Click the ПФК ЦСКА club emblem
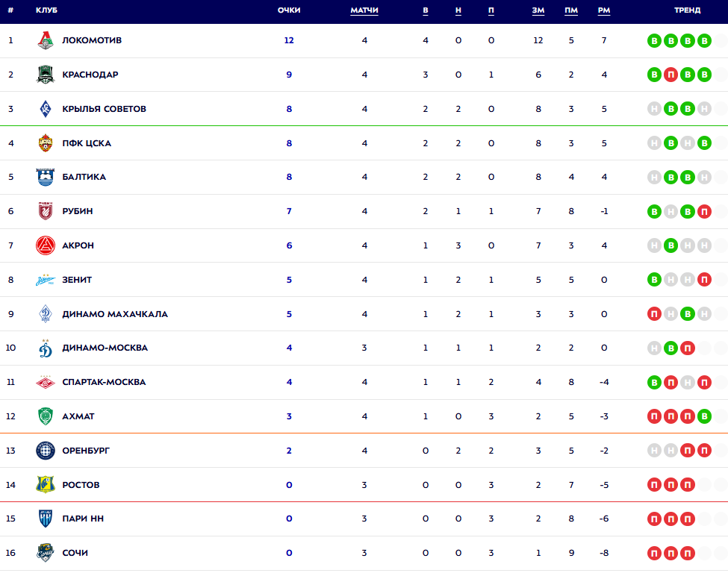This screenshot has width=728, height=573. pos(46,143)
